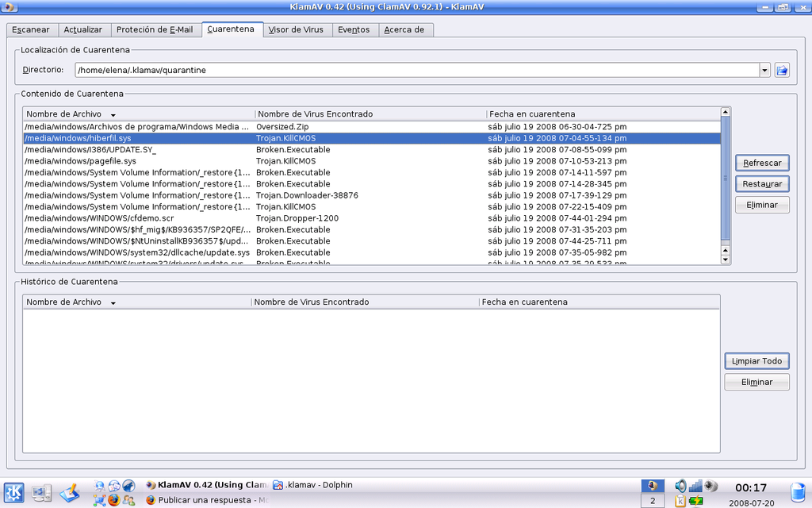Open the network signal bars tray icon

coord(695,486)
